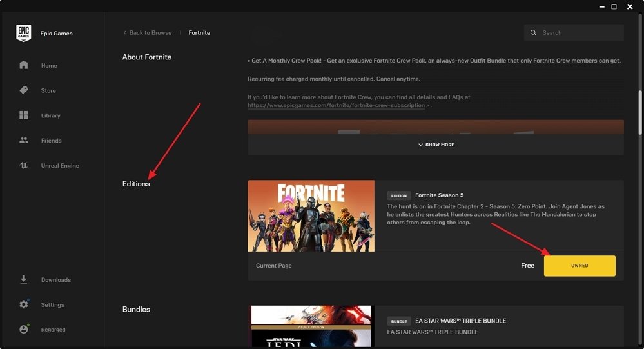Select the Unreal Engine menu label

(60, 165)
